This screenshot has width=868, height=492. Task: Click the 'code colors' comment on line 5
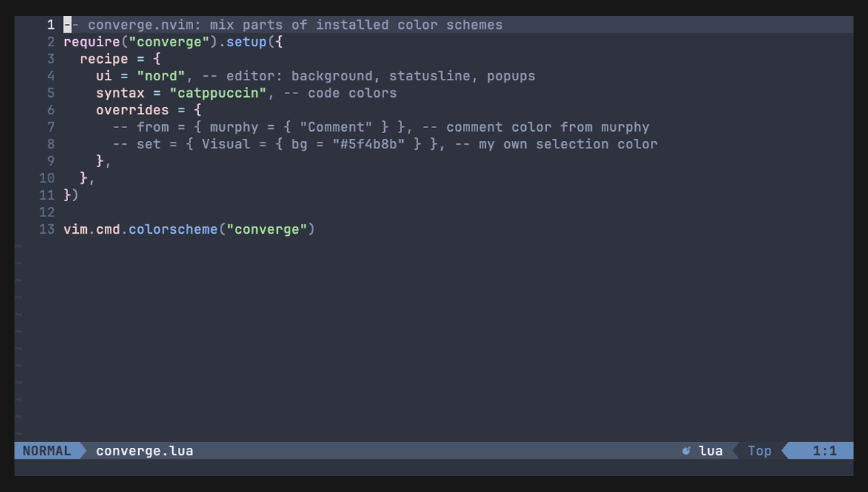pyautogui.click(x=352, y=93)
